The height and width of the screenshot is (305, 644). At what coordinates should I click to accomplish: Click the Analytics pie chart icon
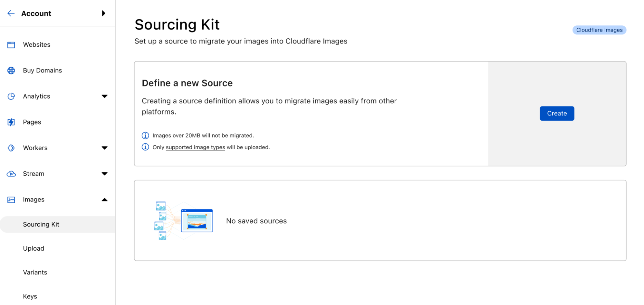[11, 96]
